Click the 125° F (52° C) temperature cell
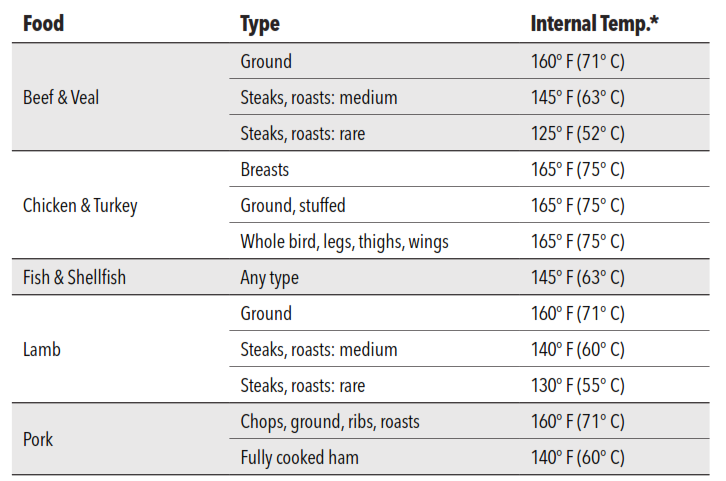This screenshot has width=726, height=481. pos(578,133)
